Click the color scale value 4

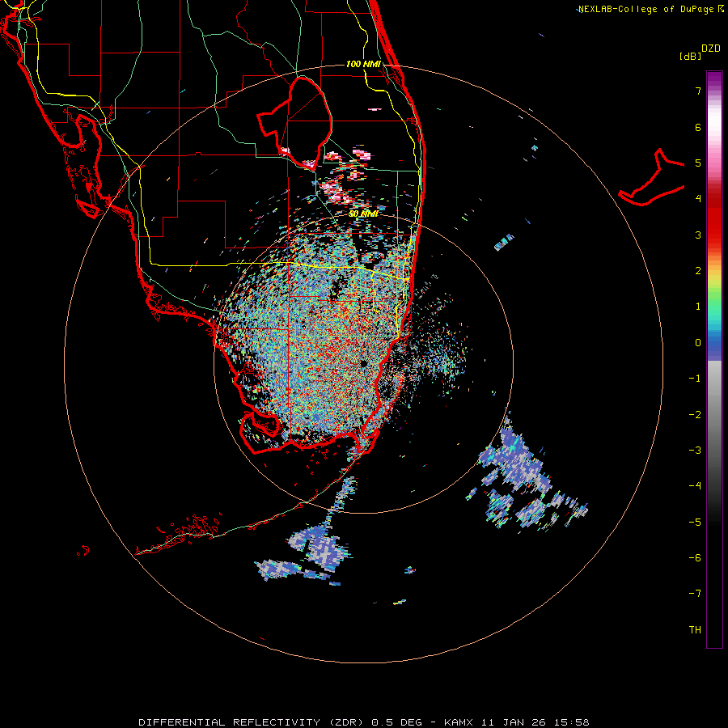[x=698, y=199]
